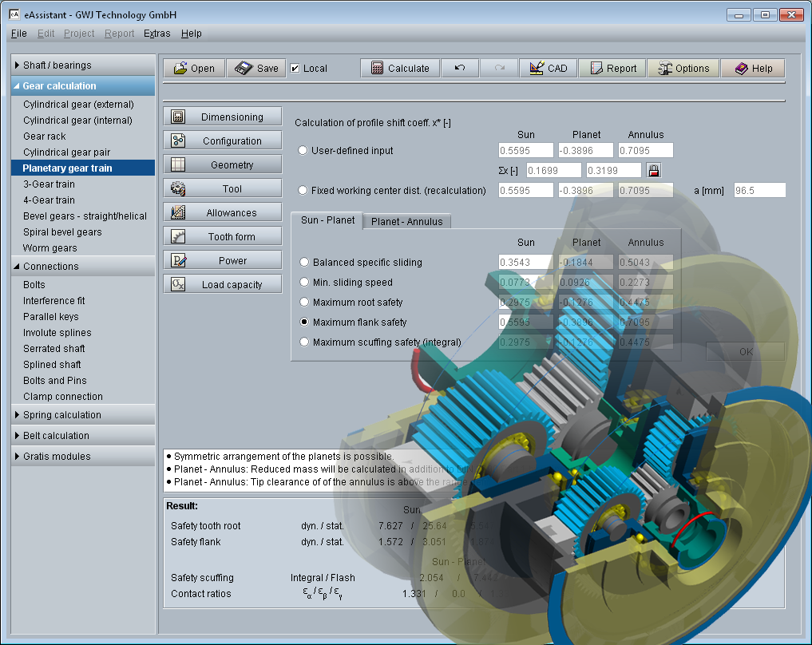Image resolution: width=812 pixels, height=645 pixels.
Task: Launch the CAD export function
Action: [549, 68]
